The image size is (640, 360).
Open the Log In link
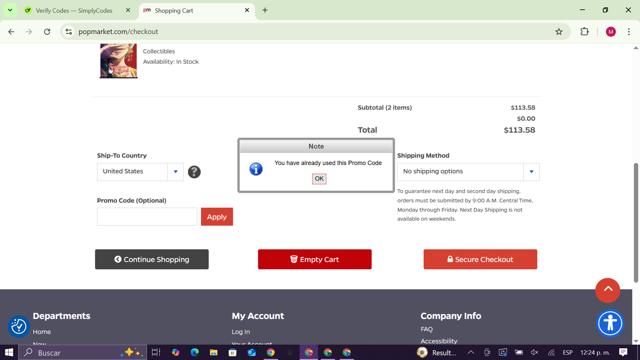[x=241, y=332]
